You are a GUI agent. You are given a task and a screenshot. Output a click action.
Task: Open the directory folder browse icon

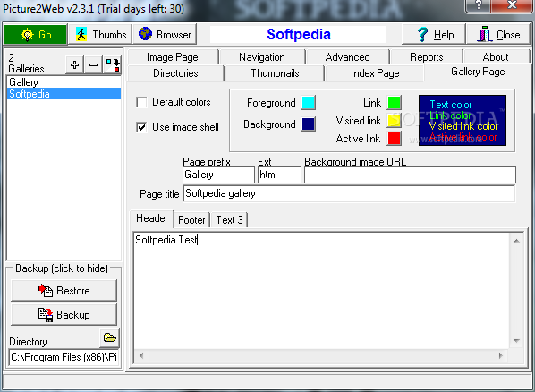(109, 338)
